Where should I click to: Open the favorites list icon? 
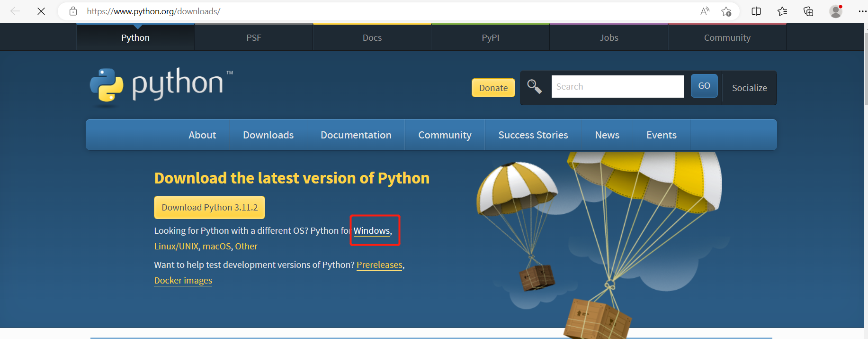point(782,11)
